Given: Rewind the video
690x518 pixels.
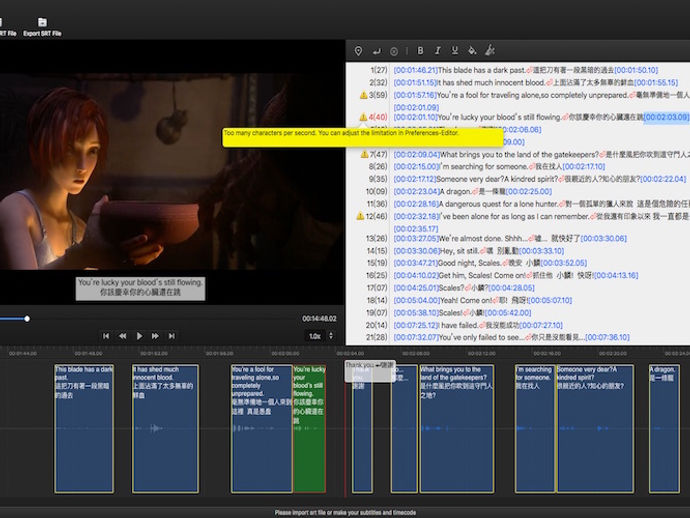Looking at the screenshot, I should click(x=122, y=336).
